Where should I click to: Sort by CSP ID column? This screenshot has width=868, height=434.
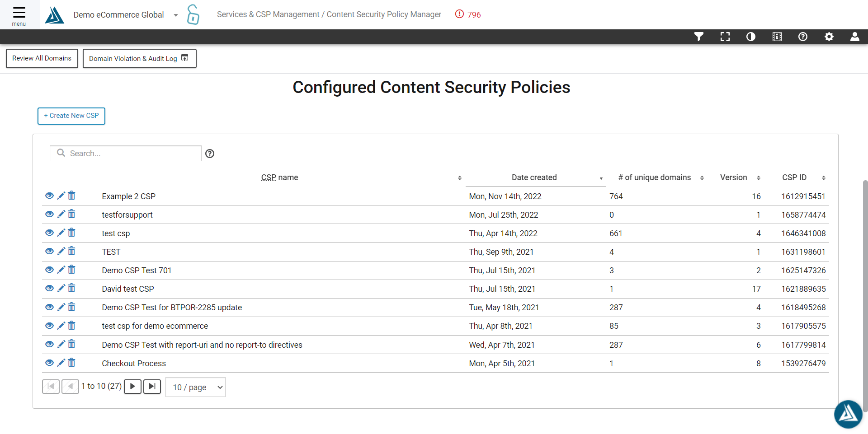823,178
